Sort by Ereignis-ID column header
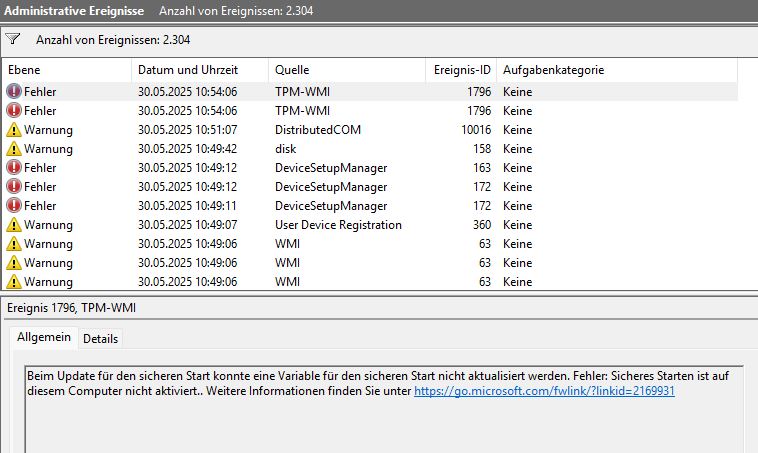 pyautogui.click(x=461, y=70)
